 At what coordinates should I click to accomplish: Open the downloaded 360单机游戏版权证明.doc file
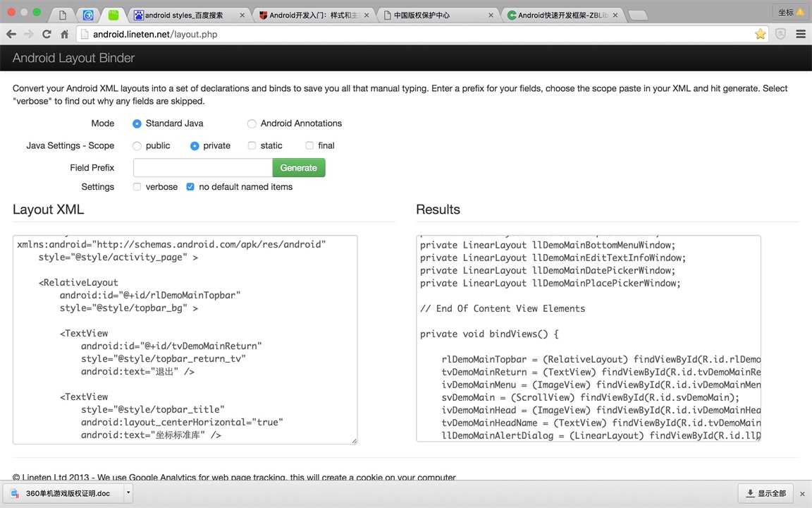click(67, 493)
